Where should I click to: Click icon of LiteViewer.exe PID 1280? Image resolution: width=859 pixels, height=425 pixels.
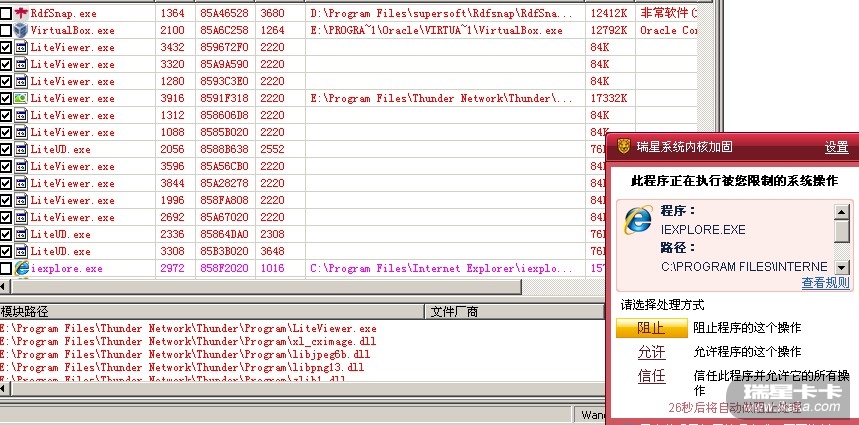coord(21,81)
